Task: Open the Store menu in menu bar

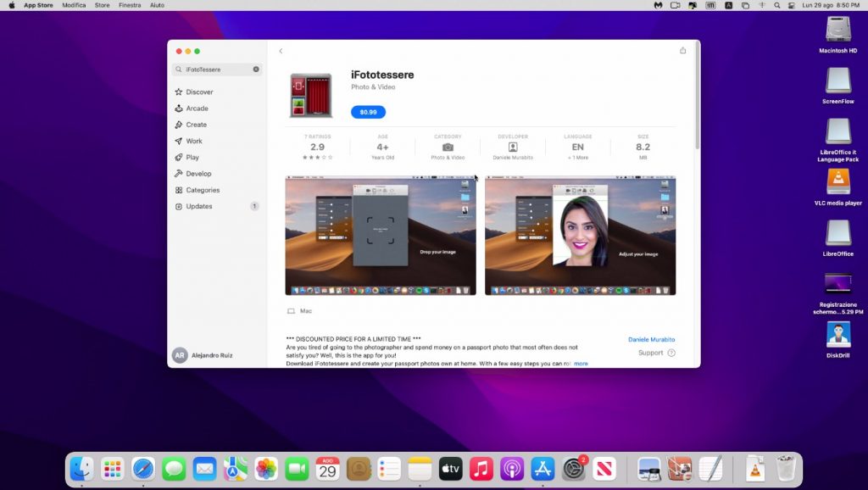Action: point(102,5)
